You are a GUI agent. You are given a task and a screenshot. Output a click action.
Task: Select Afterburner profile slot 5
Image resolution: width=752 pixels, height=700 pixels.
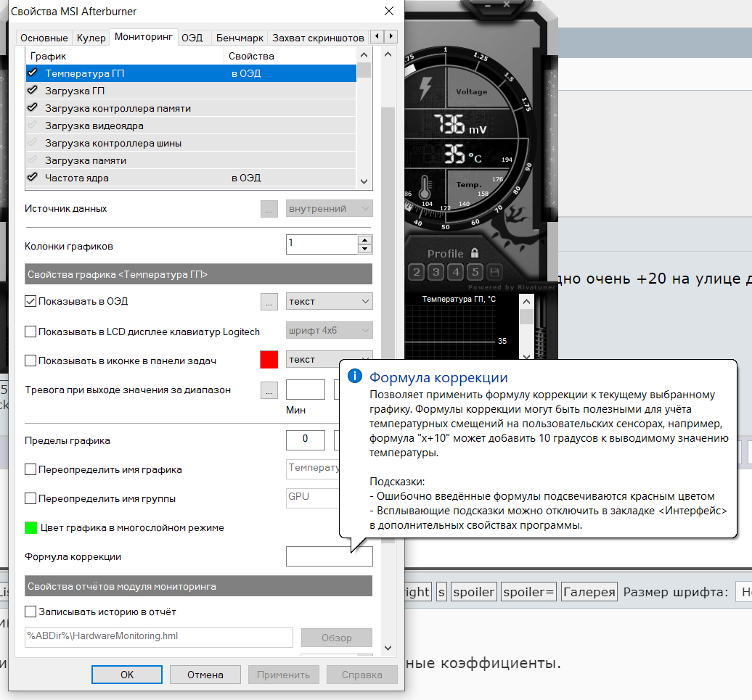point(475,272)
